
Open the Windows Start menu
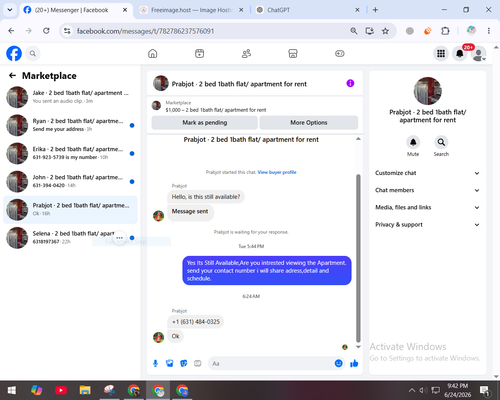(12, 390)
